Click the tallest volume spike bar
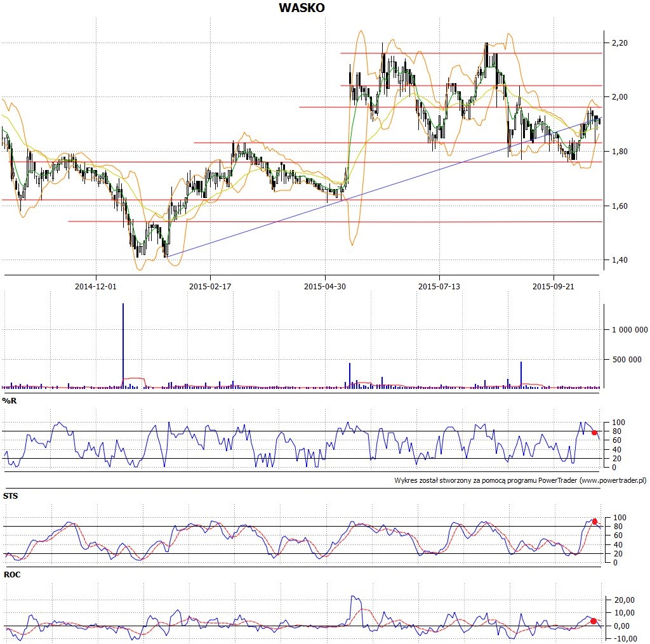650x644 pixels. point(123,346)
